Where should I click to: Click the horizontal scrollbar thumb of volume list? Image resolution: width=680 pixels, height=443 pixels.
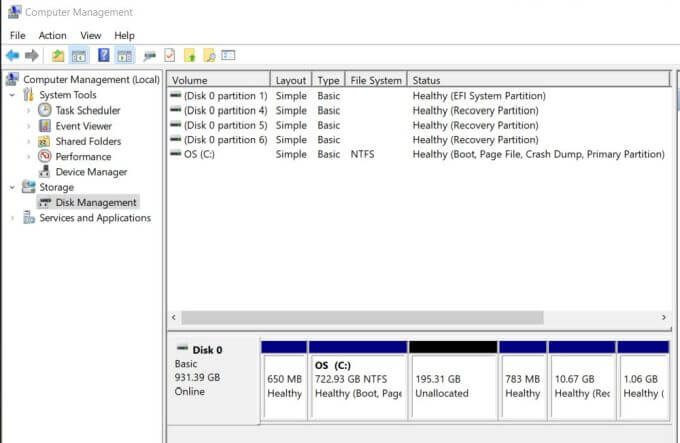click(x=362, y=317)
